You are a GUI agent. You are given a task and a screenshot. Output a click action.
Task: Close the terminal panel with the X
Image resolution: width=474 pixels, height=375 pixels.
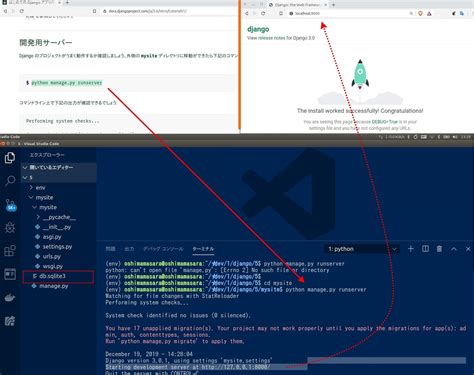(468, 249)
